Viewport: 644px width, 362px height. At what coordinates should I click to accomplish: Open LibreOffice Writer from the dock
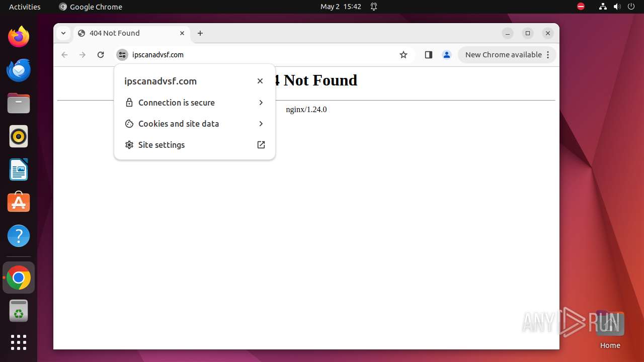click(19, 169)
